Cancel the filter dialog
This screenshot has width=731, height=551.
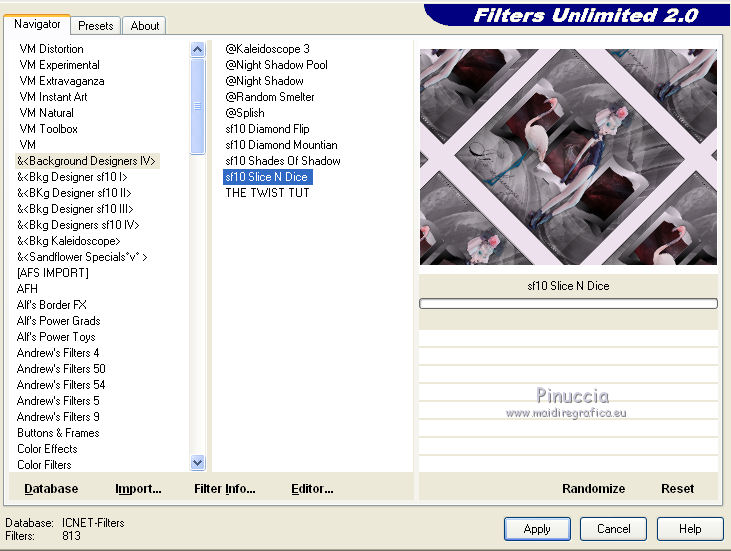tap(614, 529)
